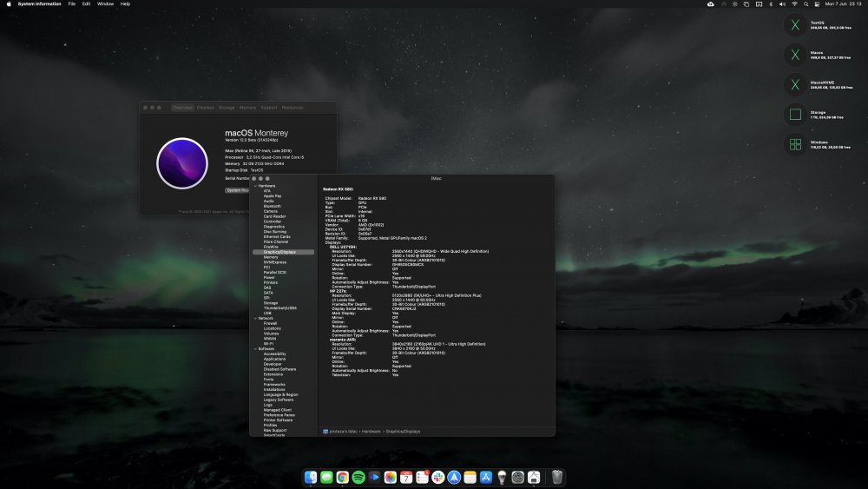
Task: Open Bluetooth status in the menu bar
Action: (771, 3)
